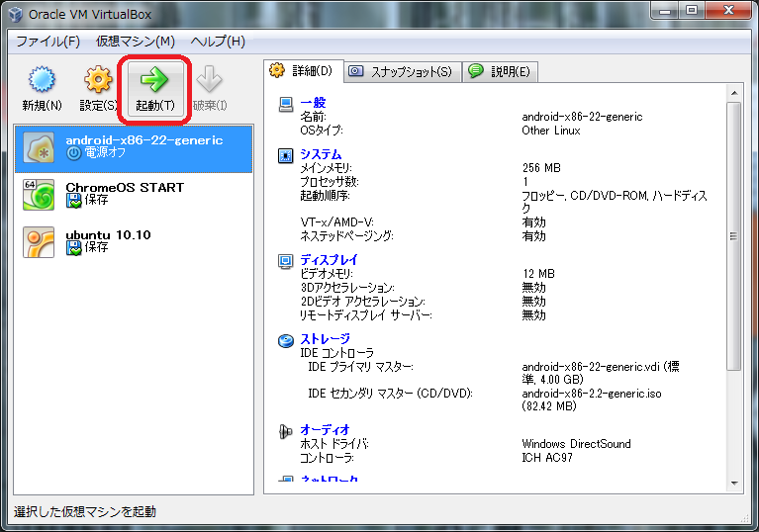Click the 新規(N) new VM toolbar icon
This screenshot has height=532, width=759.
pos(42,79)
